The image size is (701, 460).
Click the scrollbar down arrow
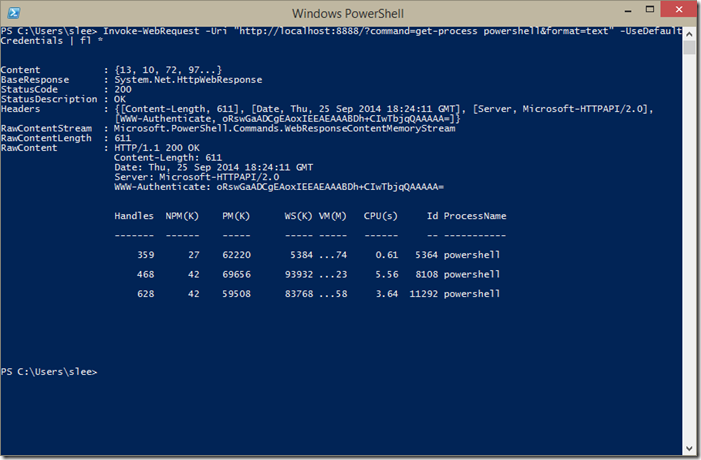[689, 446]
